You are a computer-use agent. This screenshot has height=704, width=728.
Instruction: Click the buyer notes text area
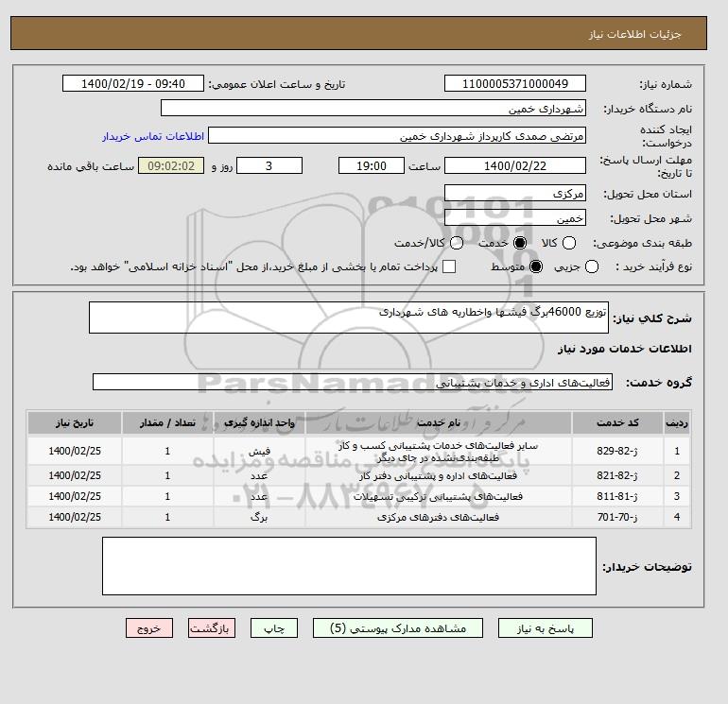(x=349, y=566)
